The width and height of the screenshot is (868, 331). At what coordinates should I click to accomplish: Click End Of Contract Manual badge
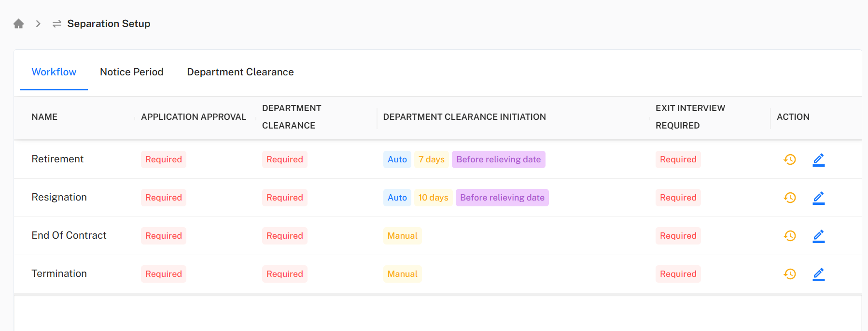pos(403,236)
